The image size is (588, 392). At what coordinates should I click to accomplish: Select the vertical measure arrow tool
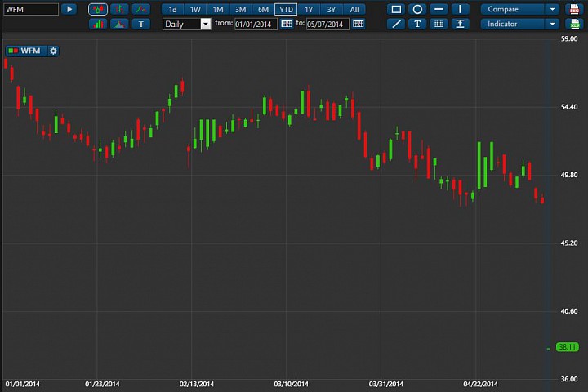pyautogui.click(x=460, y=24)
